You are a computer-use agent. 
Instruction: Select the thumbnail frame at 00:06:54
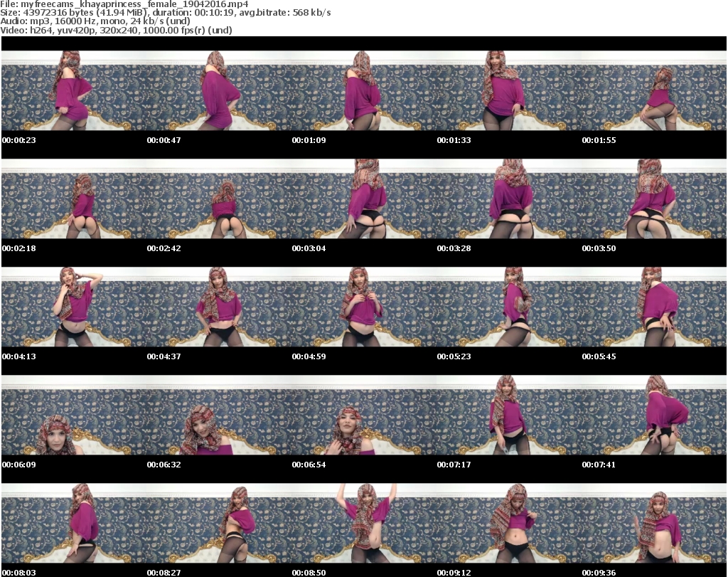(363, 415)
